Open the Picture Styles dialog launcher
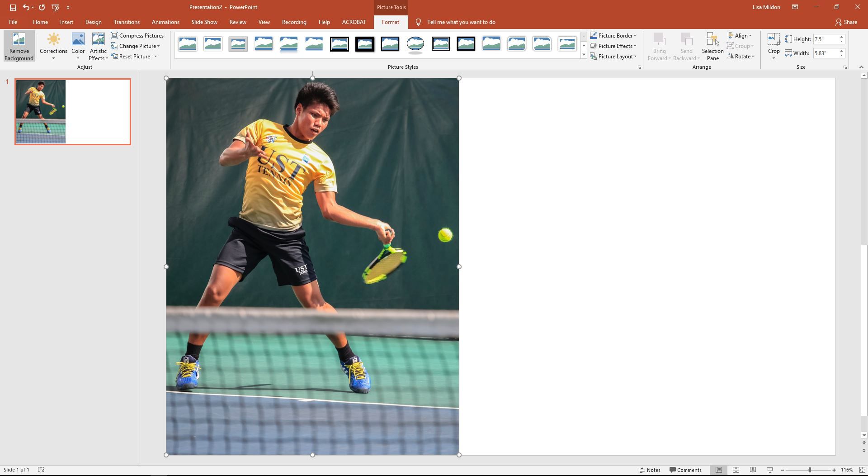This screenshot has height=476, width=868. coord(639,67)
